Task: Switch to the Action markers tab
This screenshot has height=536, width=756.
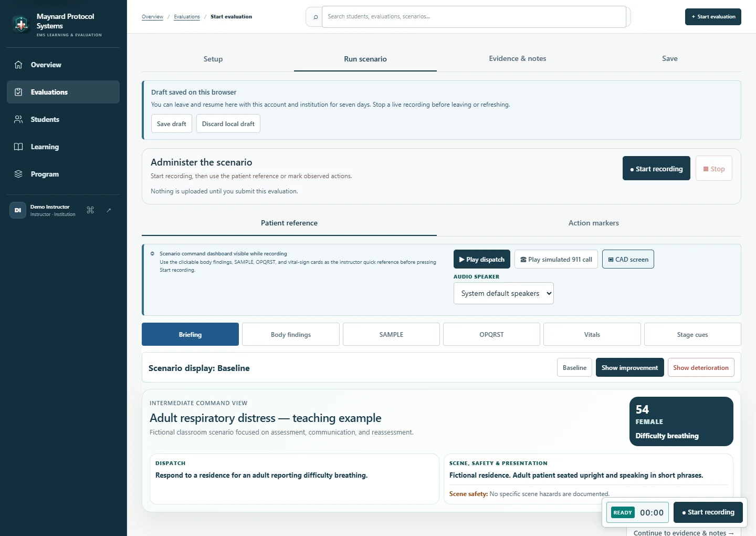Action: 594,223
